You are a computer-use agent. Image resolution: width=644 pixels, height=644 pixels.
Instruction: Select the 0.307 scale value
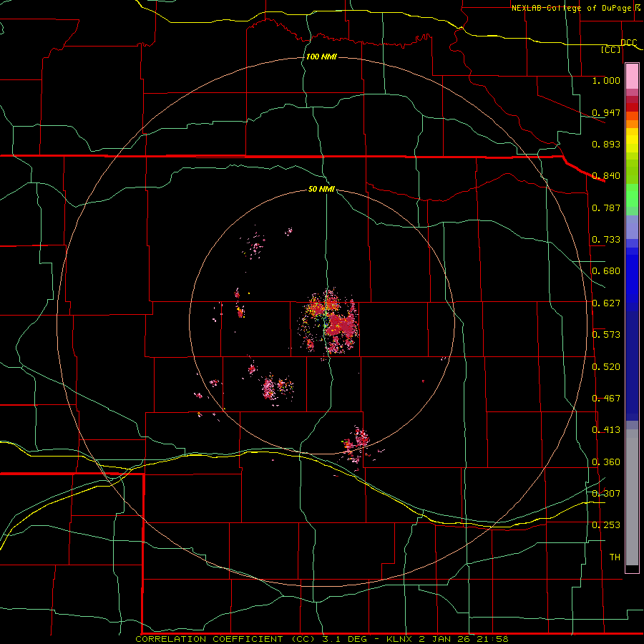[x=606, y=494]
